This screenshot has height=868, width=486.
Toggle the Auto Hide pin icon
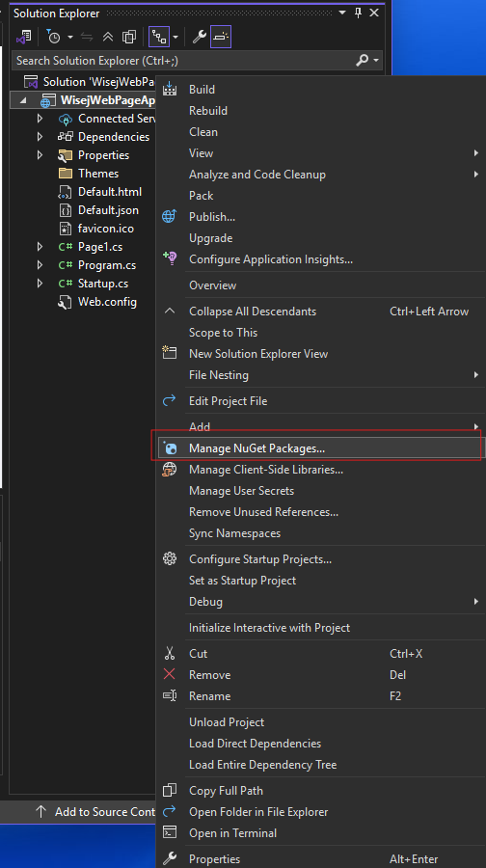pos(358,13)
